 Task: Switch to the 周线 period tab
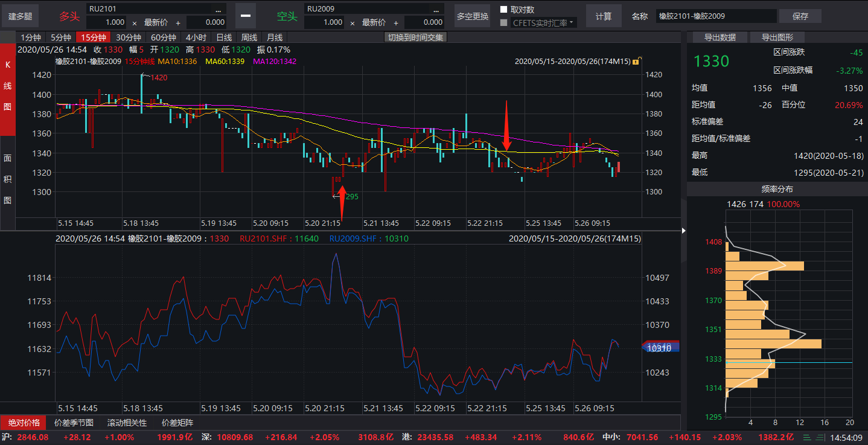pos(249,37)
